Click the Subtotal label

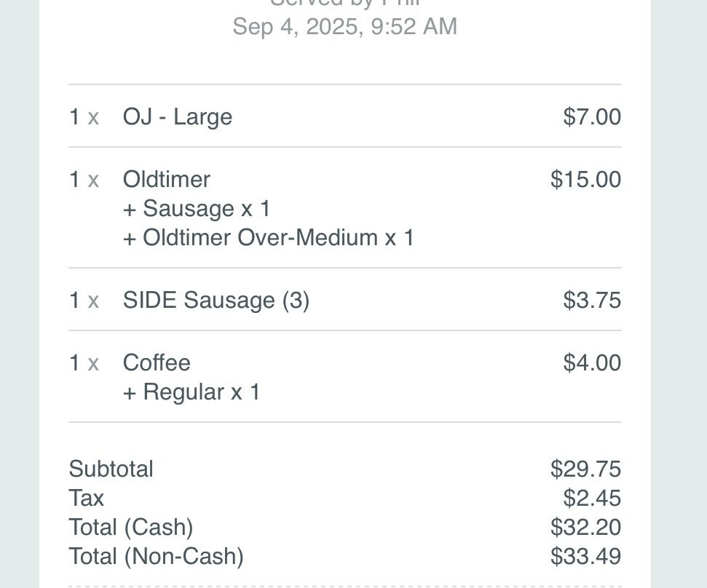click(111, 469)
